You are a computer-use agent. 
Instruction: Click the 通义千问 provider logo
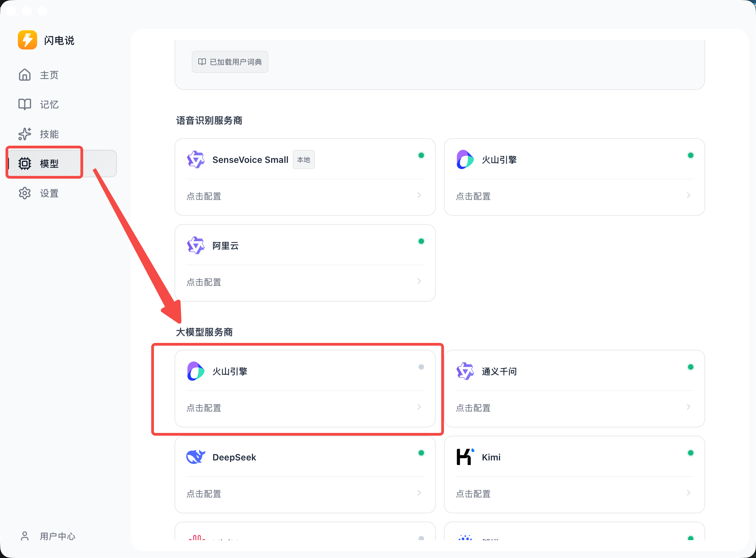465,371
